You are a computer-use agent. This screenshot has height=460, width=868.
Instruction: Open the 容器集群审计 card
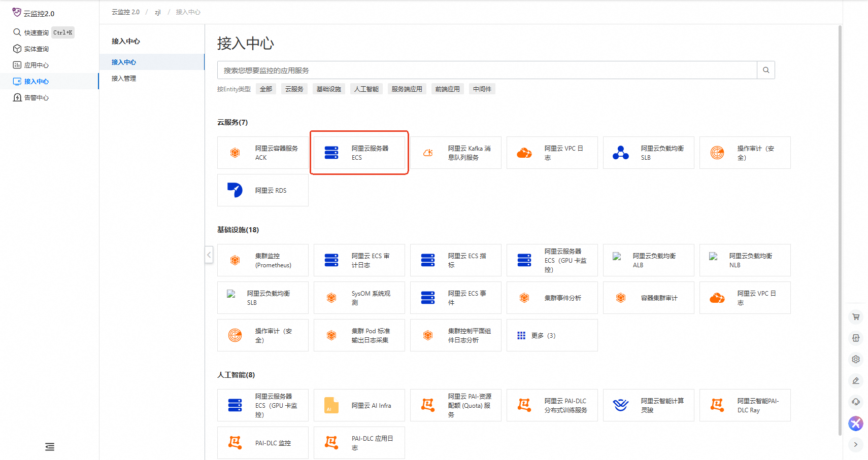[649, 298]
